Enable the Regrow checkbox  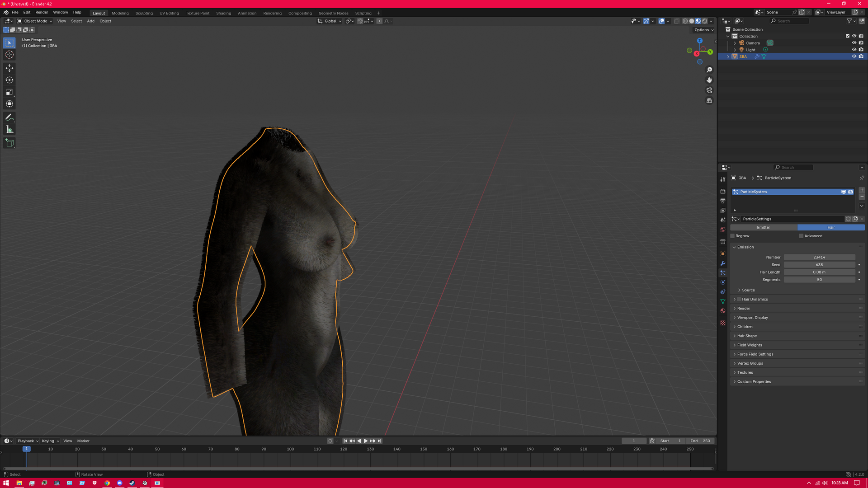tap(733, 236)
